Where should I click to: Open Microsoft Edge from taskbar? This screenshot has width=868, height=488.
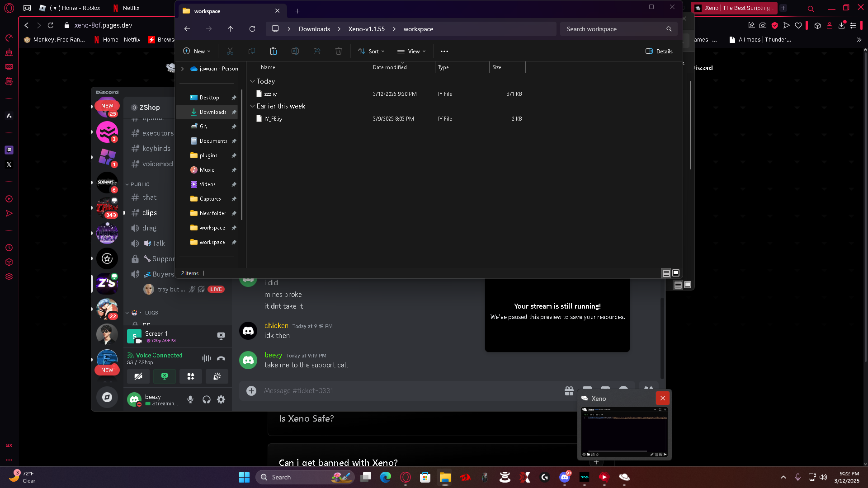coord(386,477)
